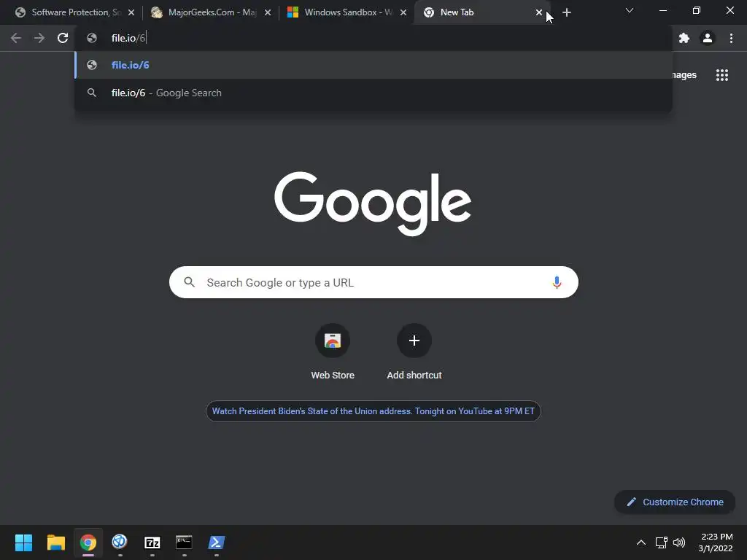Image resolution: width=747 pixels, height=560 pixels.
Task: Open the State of the Union link
Action: (x=373, y=411)
